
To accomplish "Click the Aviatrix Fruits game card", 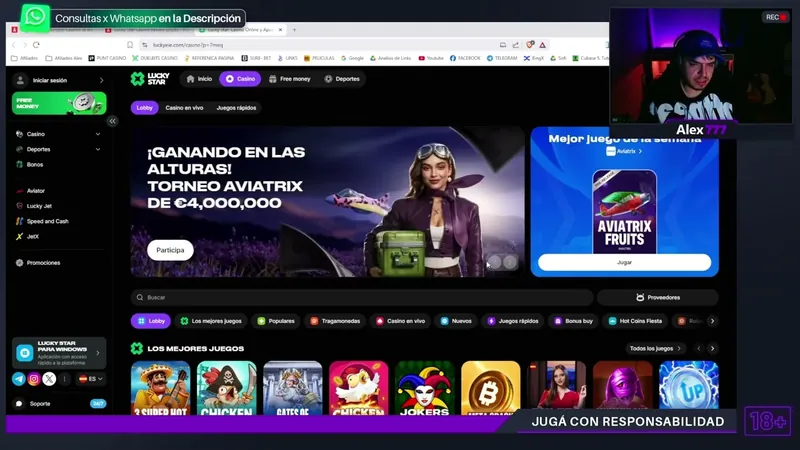I will pos(624,211).
